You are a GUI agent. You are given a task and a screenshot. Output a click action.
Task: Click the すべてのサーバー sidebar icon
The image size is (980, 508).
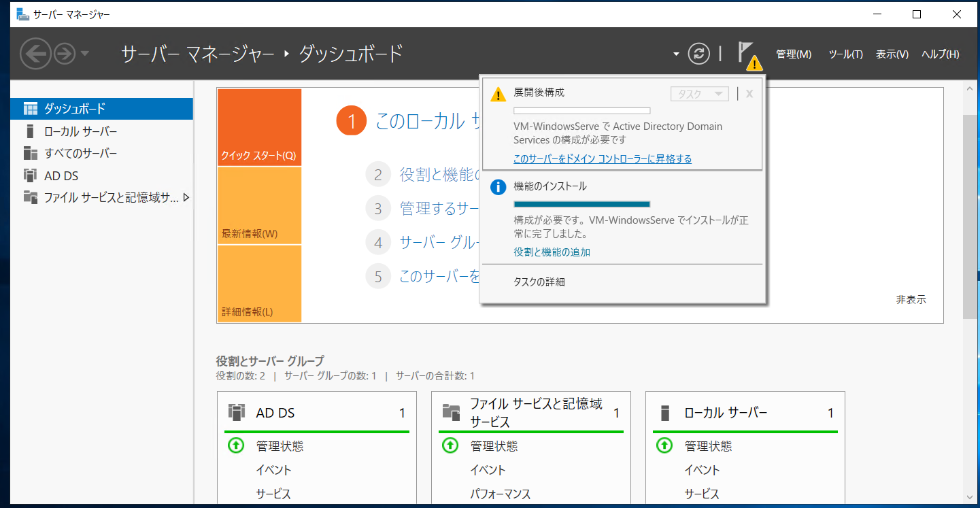[30, 153]
